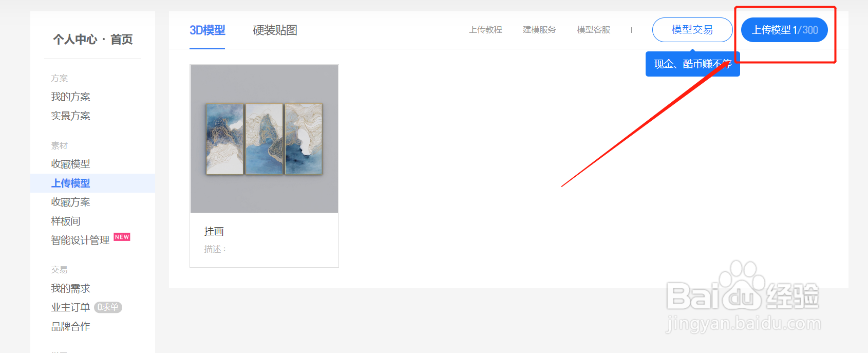Click the 0求单 badge beside 业主订单
The width and height of the screenshot is (868, 353).
point(108,307)
